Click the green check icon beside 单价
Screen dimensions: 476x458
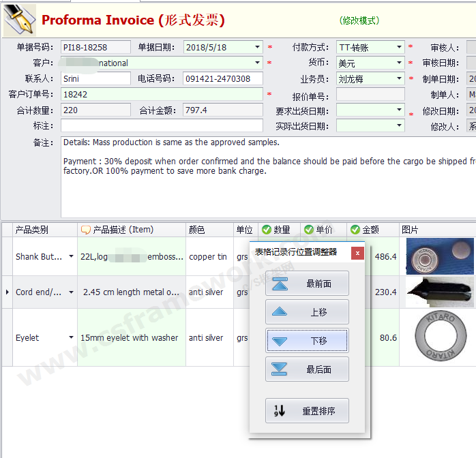pos(308,230)
